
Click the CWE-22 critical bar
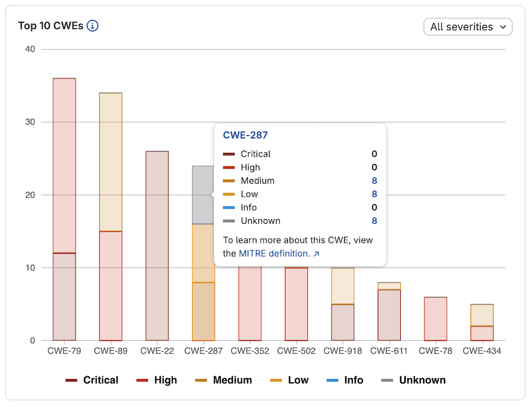click(157, 245)
